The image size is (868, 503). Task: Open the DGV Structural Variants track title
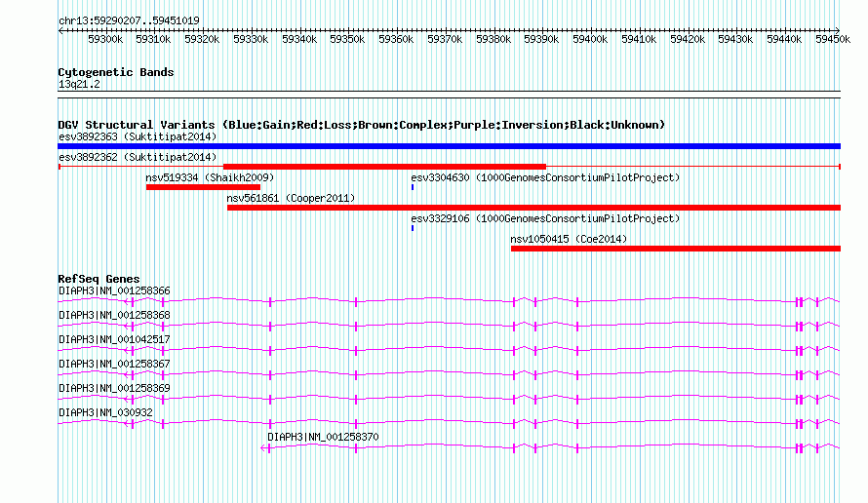361,125
